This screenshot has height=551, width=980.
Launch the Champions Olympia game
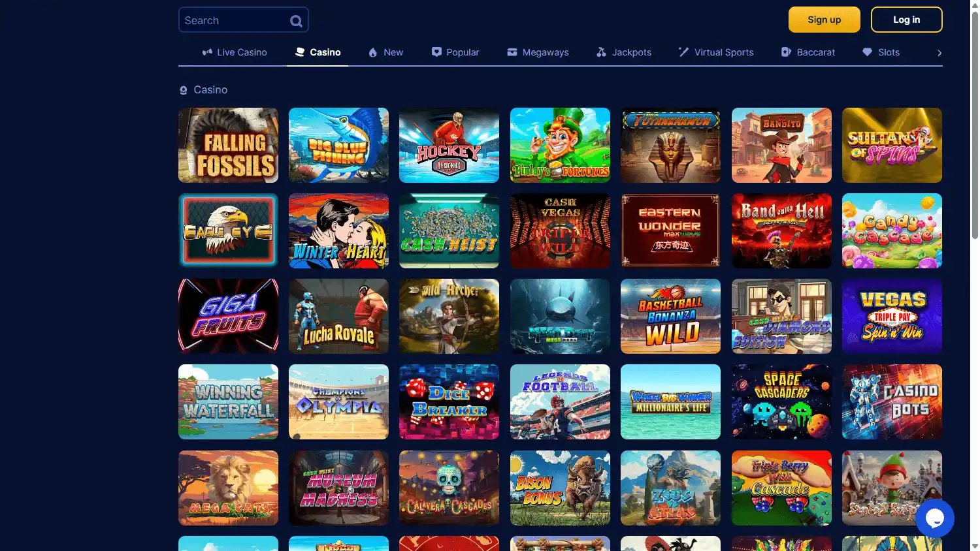click(338, 401)
